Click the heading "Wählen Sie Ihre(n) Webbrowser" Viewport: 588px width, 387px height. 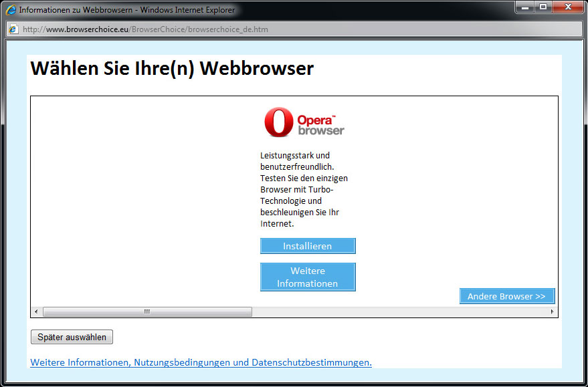(x=172, y=69)
